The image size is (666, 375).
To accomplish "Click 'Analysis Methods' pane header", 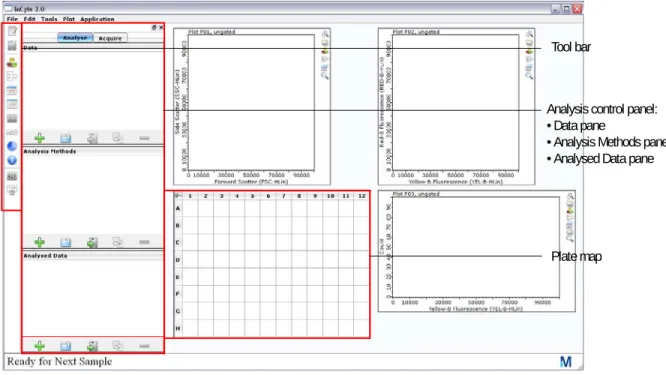I will point(50,151).
